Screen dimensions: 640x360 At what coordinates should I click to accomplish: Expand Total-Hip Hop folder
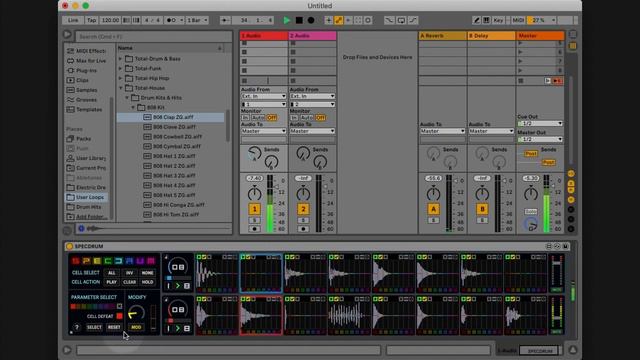point(120,78)
